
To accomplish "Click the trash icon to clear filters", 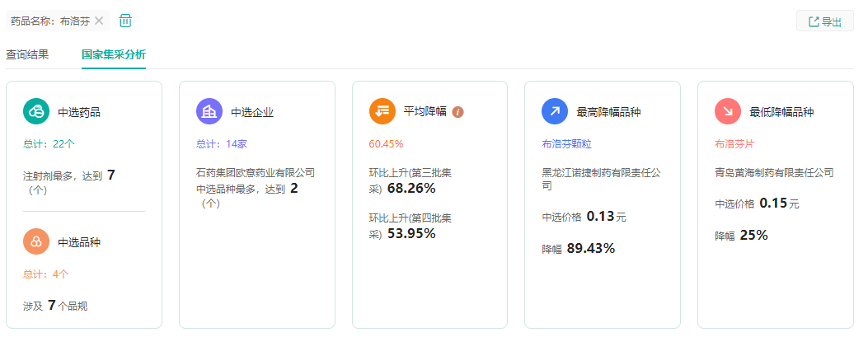I will click(x=125, y=21).
